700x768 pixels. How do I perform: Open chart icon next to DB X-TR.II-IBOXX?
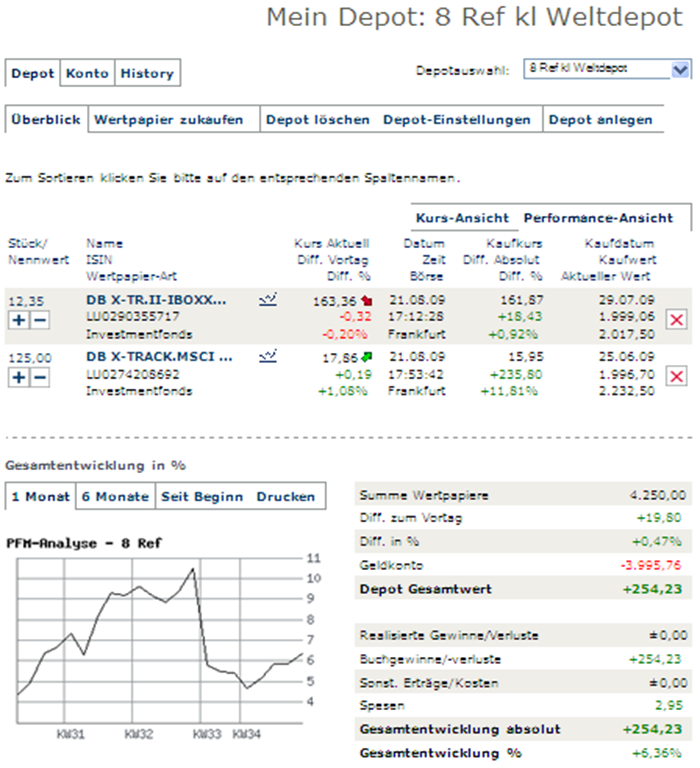[x=267, y=298]
